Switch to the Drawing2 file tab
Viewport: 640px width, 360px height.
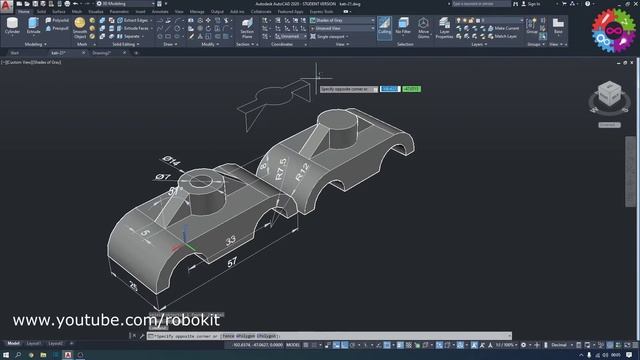(x=102, y=53)
